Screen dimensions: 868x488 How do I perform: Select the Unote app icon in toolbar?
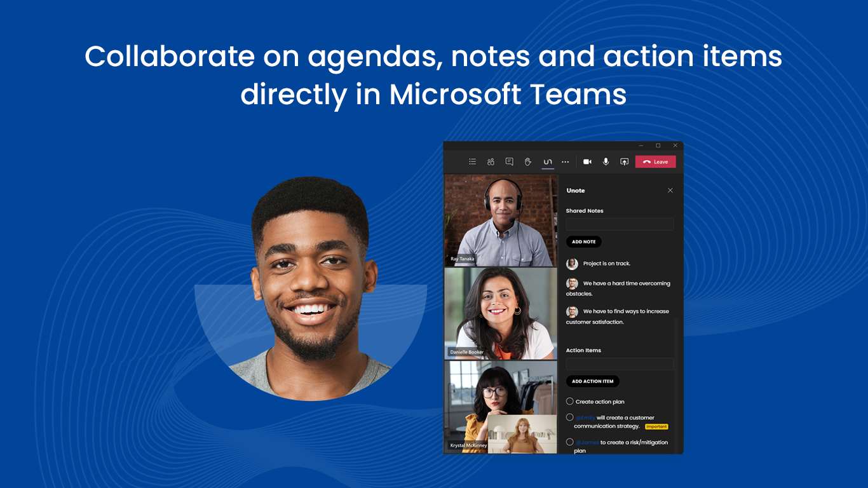547,161
